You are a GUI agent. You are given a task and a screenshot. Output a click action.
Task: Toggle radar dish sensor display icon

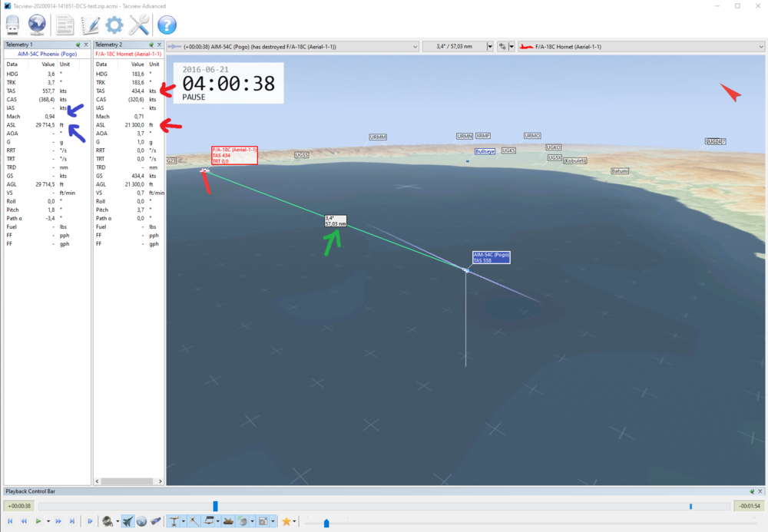(x=243, y=522)
